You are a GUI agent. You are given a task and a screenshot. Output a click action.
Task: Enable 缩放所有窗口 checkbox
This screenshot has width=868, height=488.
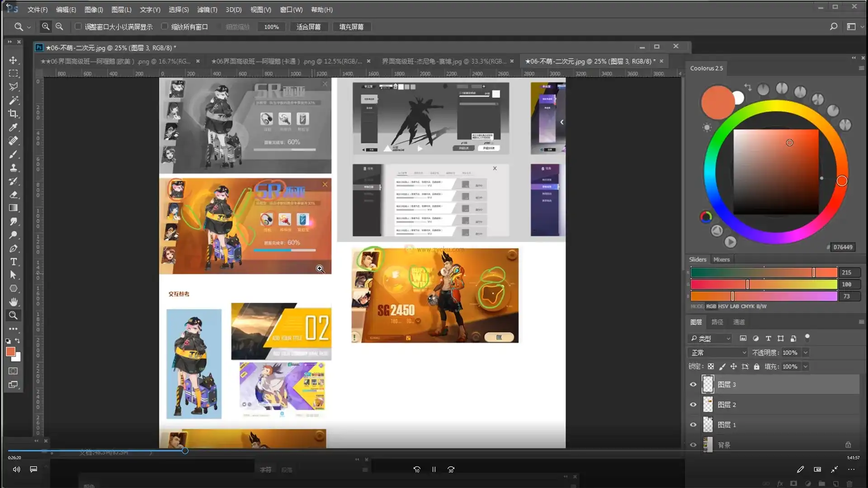pyautogui.click(x=165, y=27)
